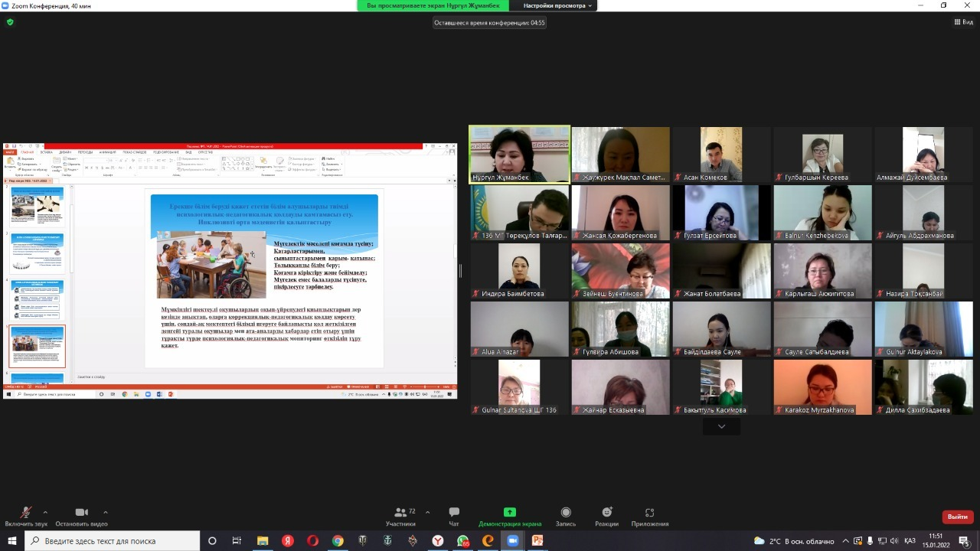Expand video options arrow next to camera
The width and height of the screenshot is (980, 551).
105,512
